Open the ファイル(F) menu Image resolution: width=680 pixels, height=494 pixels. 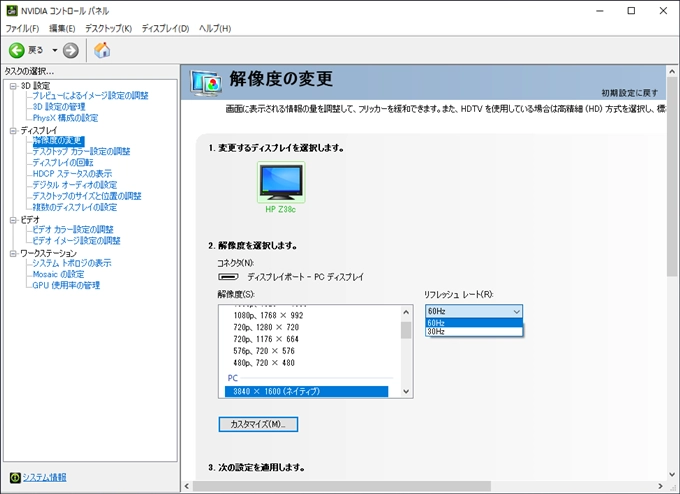pyautogui.click(x=22, y=29)
